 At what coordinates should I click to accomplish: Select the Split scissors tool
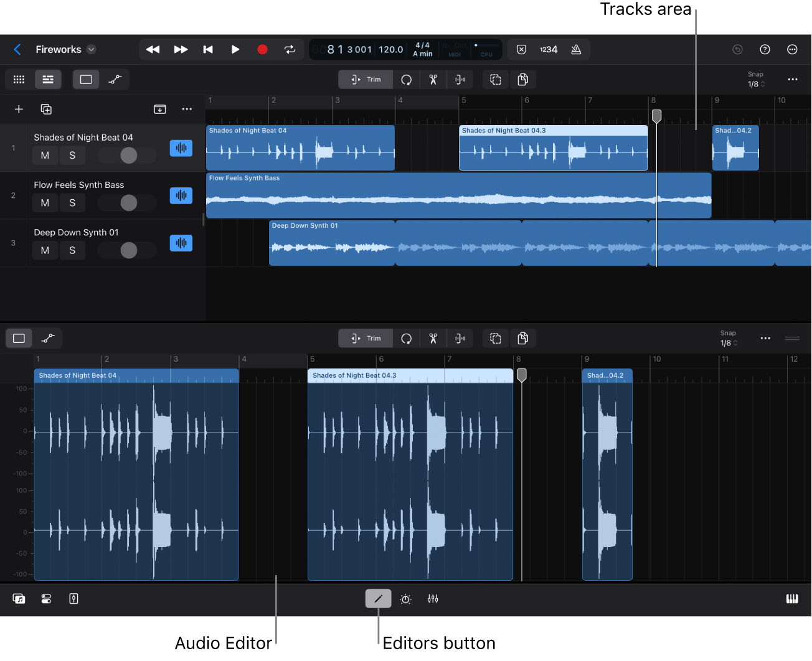tap(433, 338)
